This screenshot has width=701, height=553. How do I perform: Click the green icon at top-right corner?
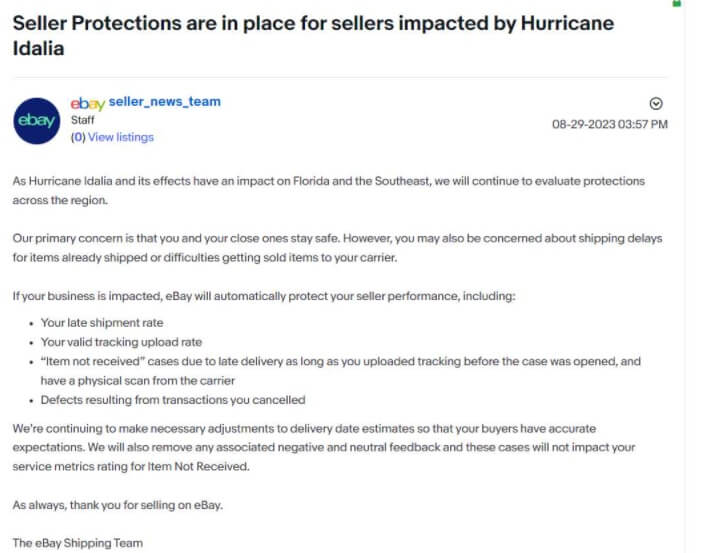[x=676, y=3]
